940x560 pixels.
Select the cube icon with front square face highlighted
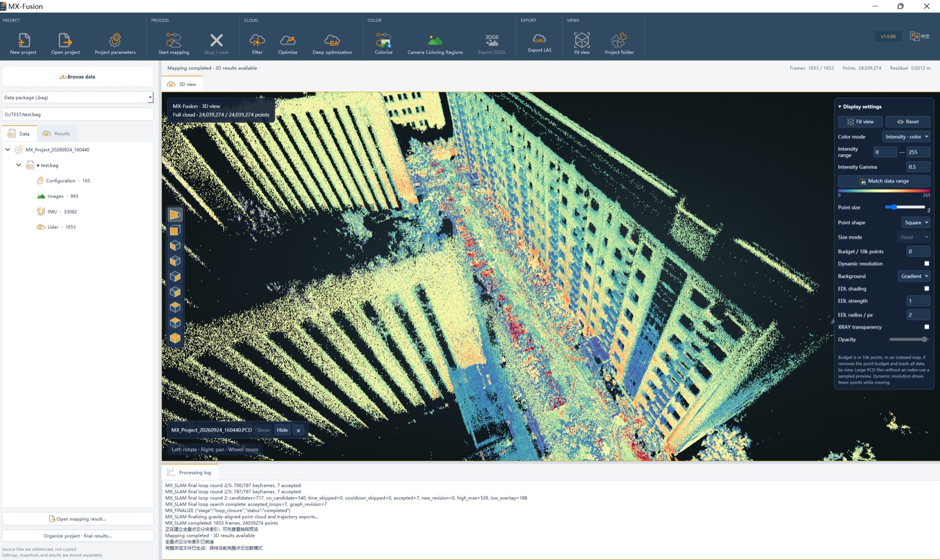(x=175, y=230)
